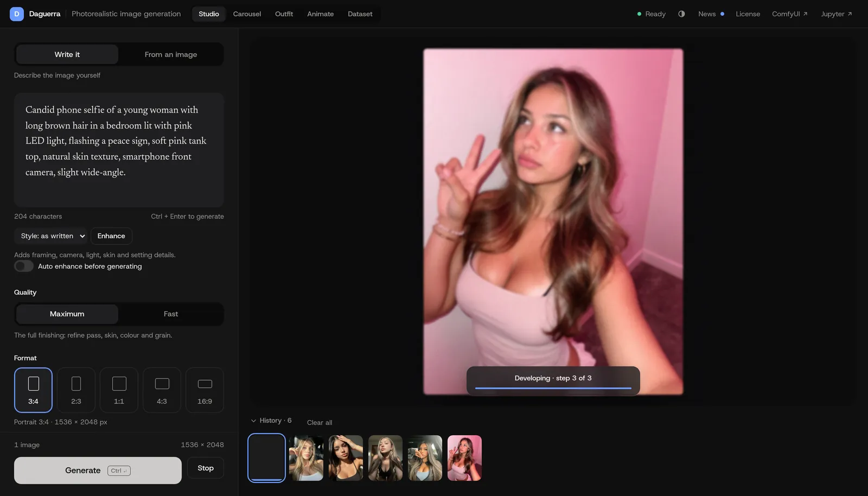Open the Carousel tab
The height and width of the screenshot is (496, 868).
247,14
